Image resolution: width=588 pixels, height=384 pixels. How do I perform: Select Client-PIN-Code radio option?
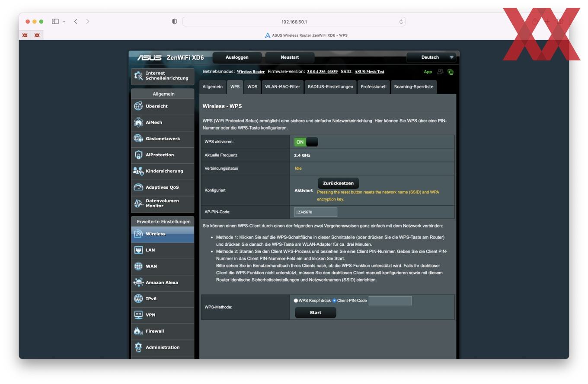334,301
